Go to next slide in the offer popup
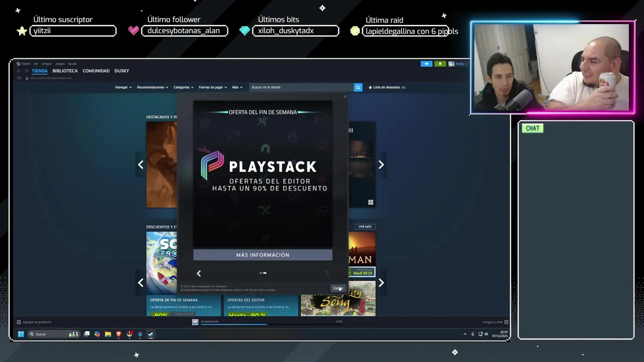Image resolution: width=644 pixels, height=362 pixels. click(x=327, y=273)
